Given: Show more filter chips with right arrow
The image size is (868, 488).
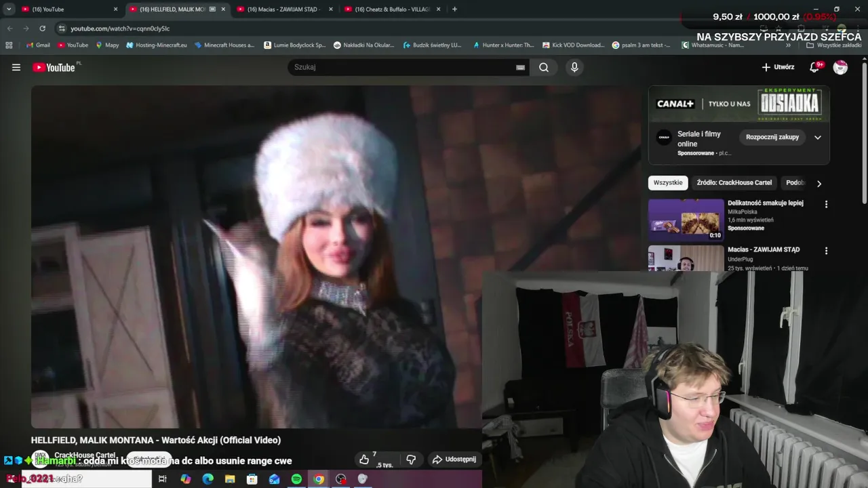Looking at the screenshot, I should point(818,183).
